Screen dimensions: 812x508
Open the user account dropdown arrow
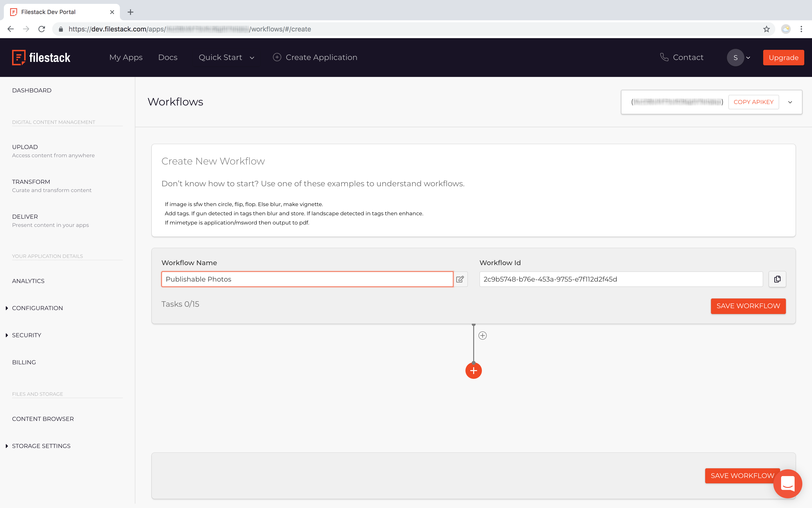(748, 58)
